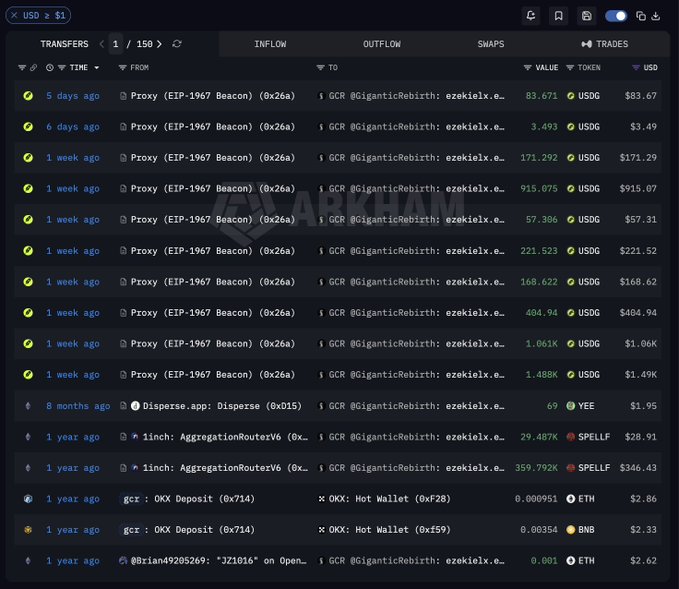The image size is (679, 589).
Task: Click USDG token on the $915.07 row
Action: click(x=589, y=189)
